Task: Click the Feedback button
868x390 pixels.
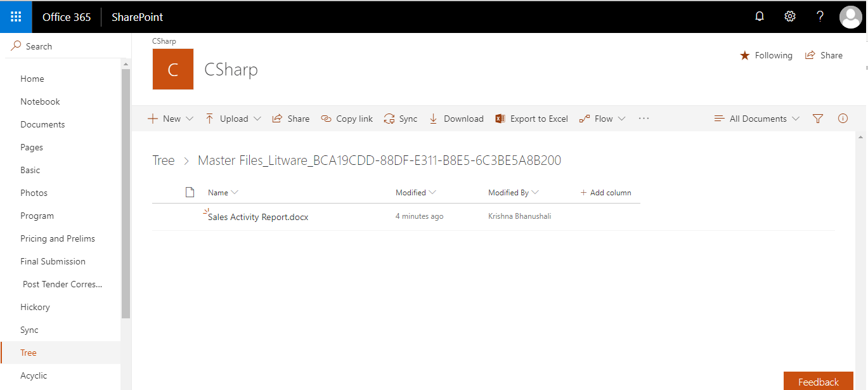Action: point(819,381)
